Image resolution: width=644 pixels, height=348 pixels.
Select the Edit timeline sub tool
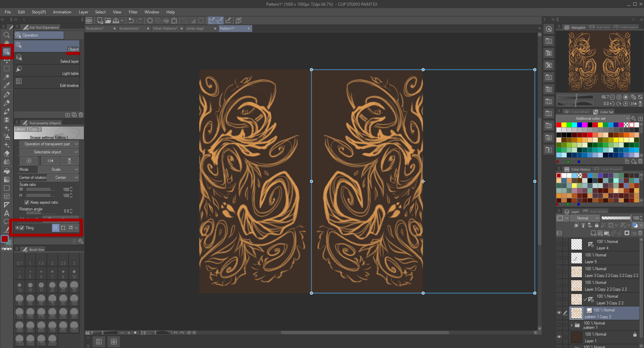coord(47,83)
